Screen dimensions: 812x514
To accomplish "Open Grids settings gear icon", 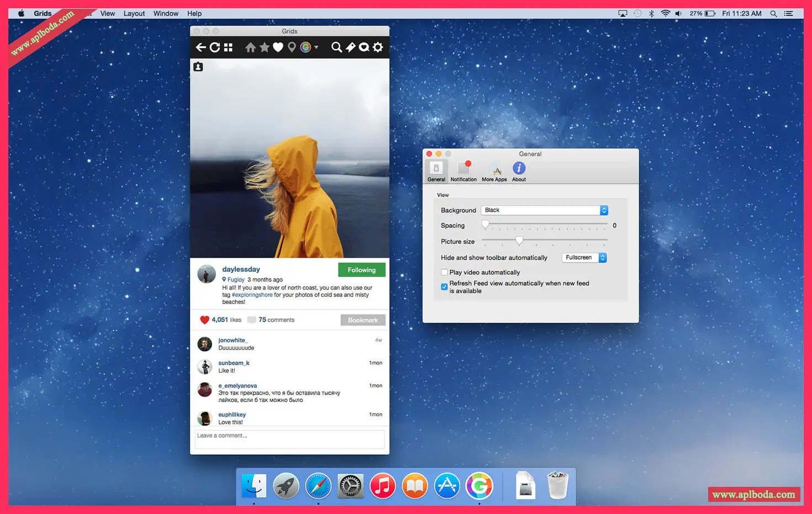I will 378,48.
